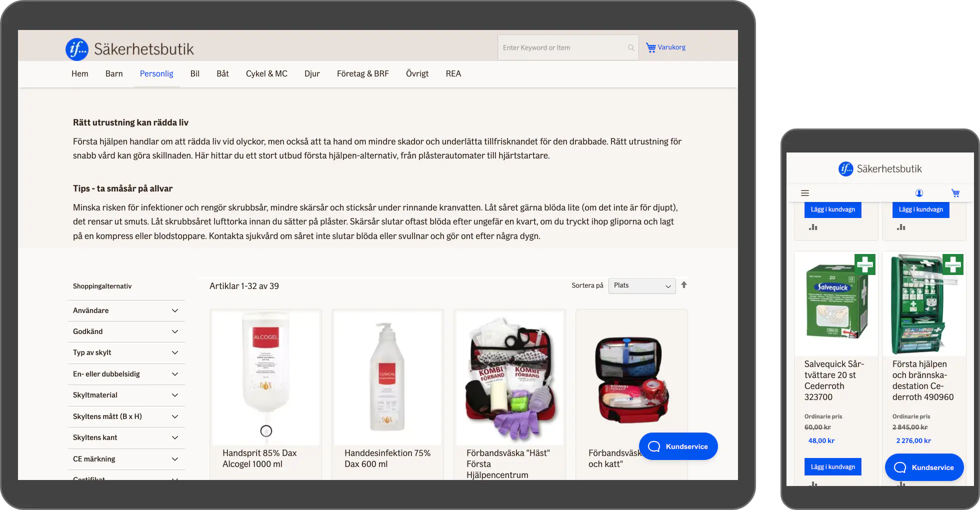Click the Rätt utrustning kan rädda liv heading

[130, 122]
